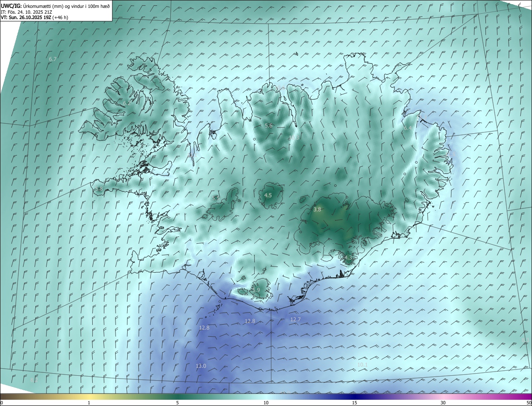Click the 50 tick on the color scale

(529, 403)
